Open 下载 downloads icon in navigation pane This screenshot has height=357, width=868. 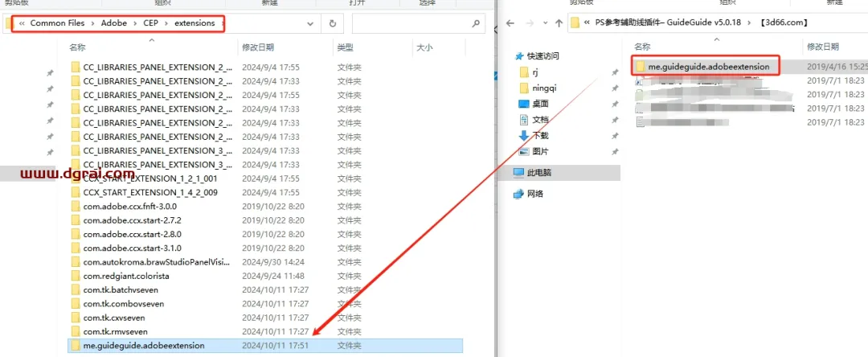[524, 136]
